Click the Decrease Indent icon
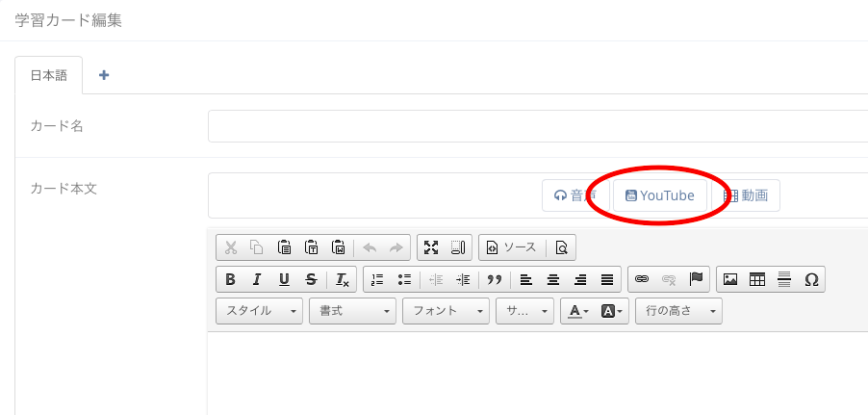Screen dimensions: 868x415 tap(436, 280)
